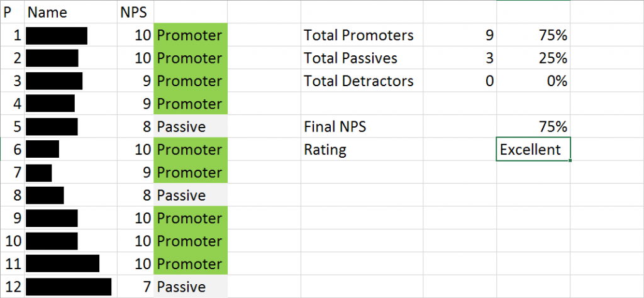Viewport: 644px width, 298px height.
Task: Click the Total Detractors count of 0
Action: (x=460, y=81)
